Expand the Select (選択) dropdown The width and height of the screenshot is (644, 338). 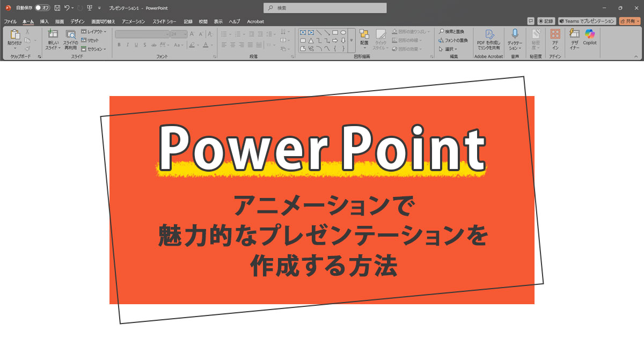point(448,49)
